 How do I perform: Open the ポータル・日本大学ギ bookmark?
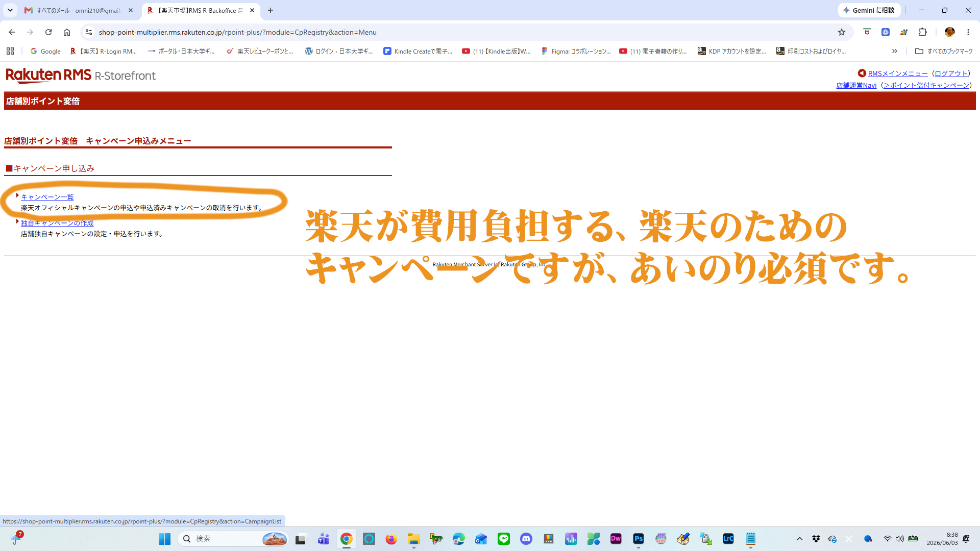point(181,51)
